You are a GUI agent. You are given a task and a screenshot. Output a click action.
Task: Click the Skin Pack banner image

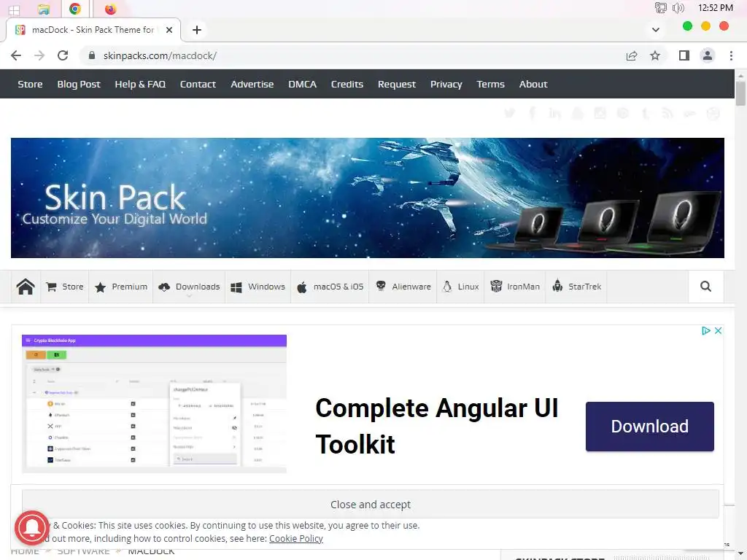368,198
